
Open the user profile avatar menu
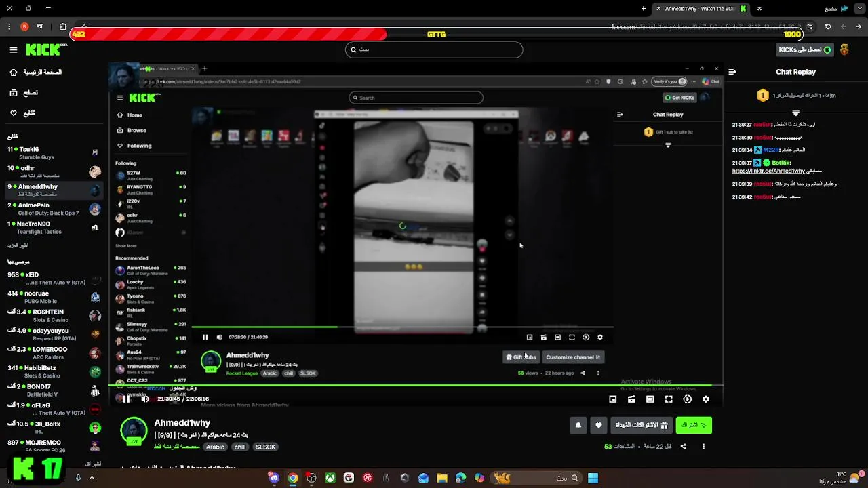(844, 49)
